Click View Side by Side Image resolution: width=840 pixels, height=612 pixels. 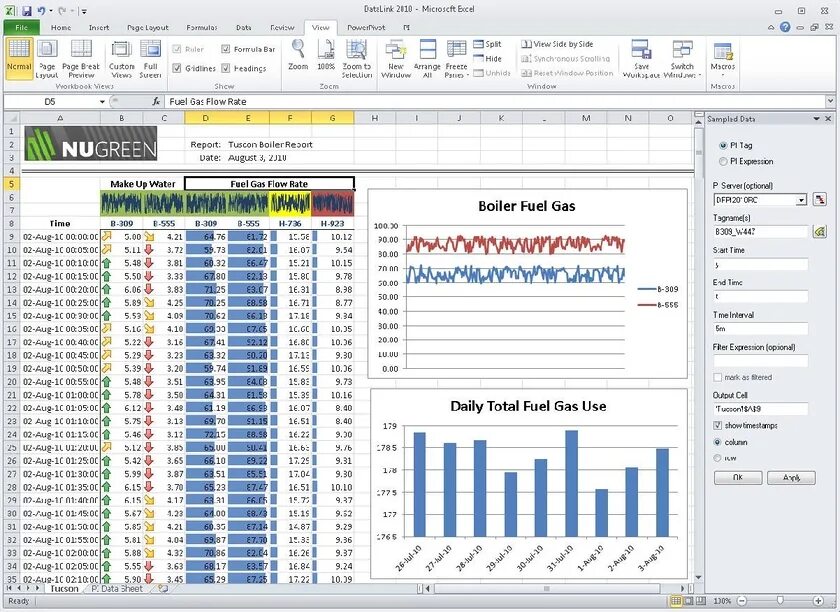(x=558, y=44)
